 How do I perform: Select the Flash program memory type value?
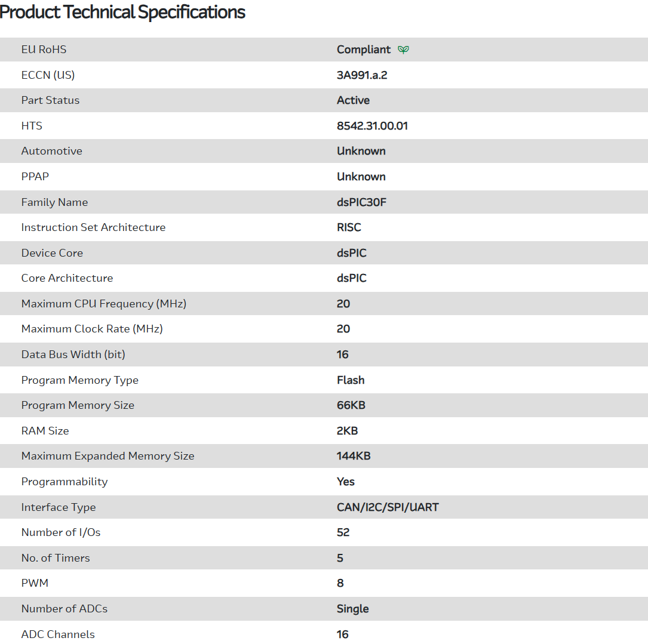(351, 380)
